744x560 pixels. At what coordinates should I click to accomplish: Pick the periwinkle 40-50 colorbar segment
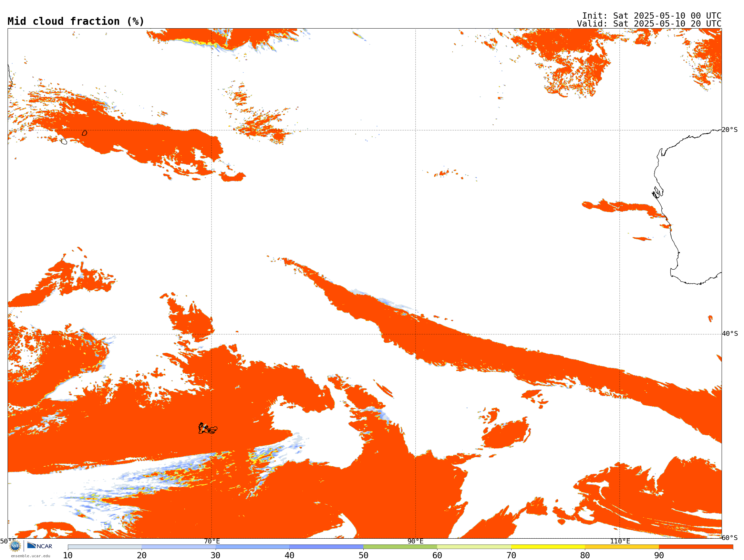click(x=326, y=547)
